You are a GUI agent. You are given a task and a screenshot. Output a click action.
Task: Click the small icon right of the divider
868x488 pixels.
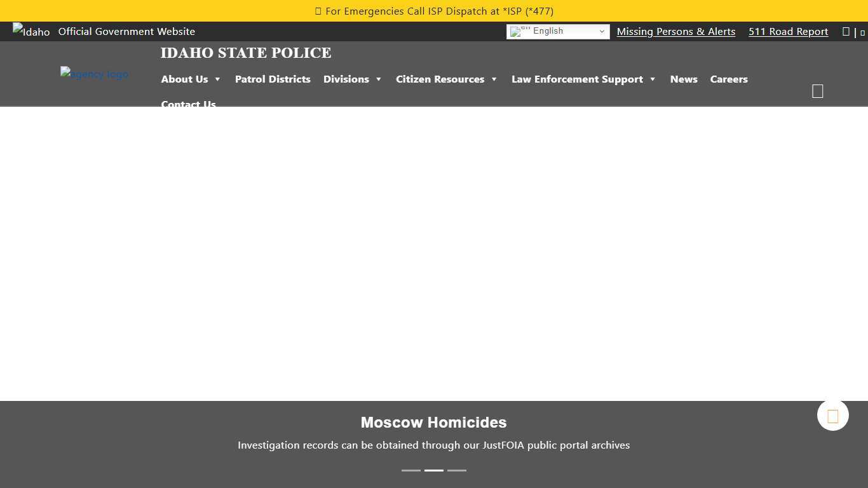tap(862, 32)
